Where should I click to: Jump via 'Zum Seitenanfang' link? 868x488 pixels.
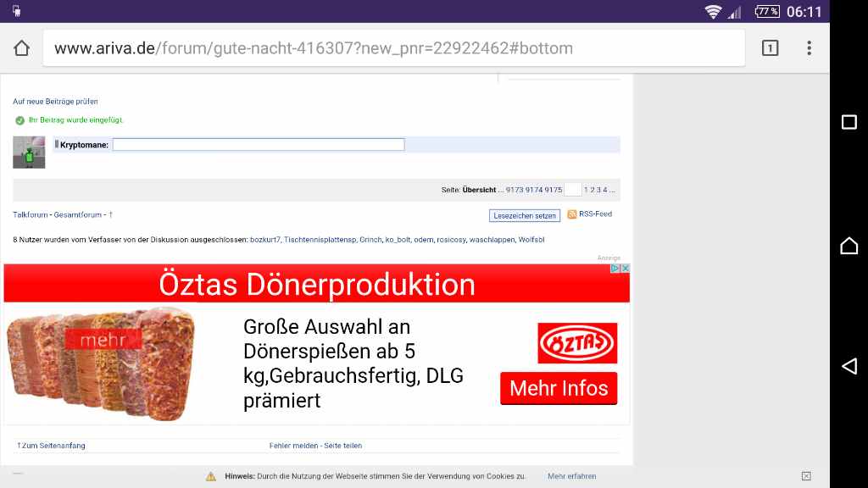(51, 446)
